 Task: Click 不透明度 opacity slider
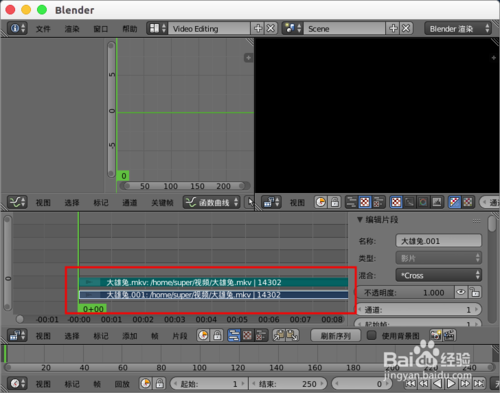click(405, 292)
